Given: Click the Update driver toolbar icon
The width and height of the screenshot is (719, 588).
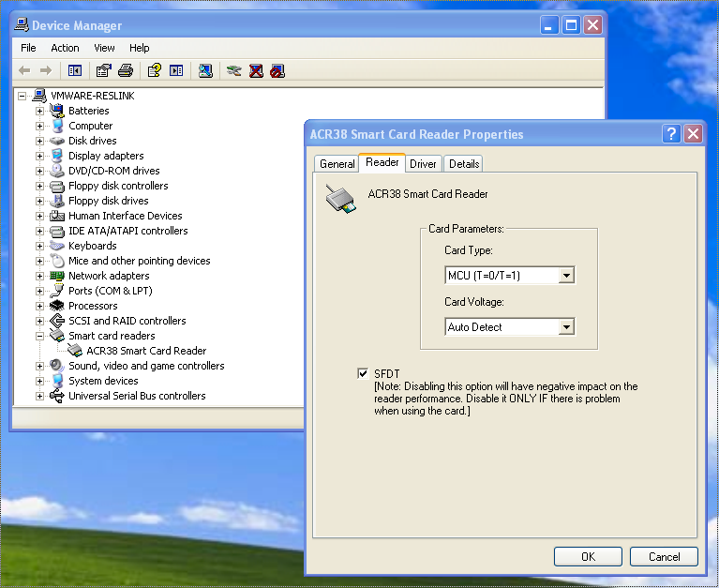Looking at the screenshot, I should tap(233, 70).
